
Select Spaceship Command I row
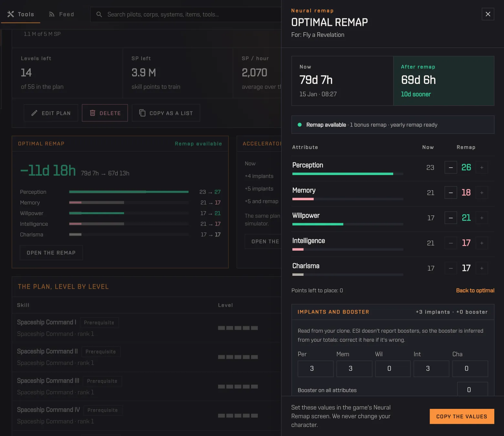pos(147,328)
